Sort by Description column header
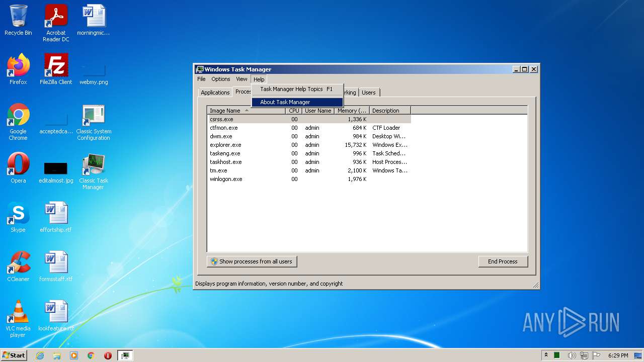The height and width of the screenshot is (362, 644). tap(390, 111)
